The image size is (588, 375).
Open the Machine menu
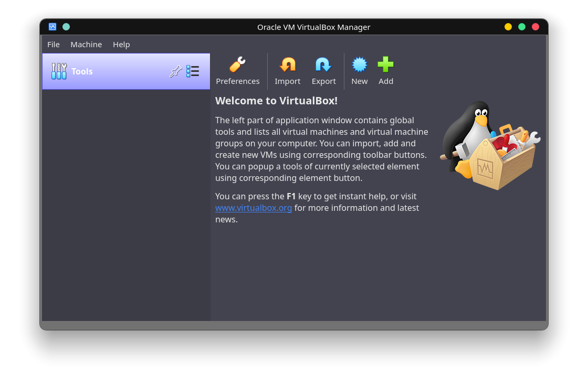pyautogui.click(x=86, y=45)
